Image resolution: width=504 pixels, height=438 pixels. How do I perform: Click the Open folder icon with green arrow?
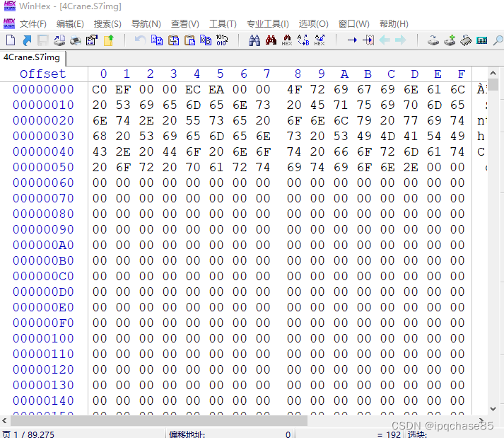tap(109, 40)
